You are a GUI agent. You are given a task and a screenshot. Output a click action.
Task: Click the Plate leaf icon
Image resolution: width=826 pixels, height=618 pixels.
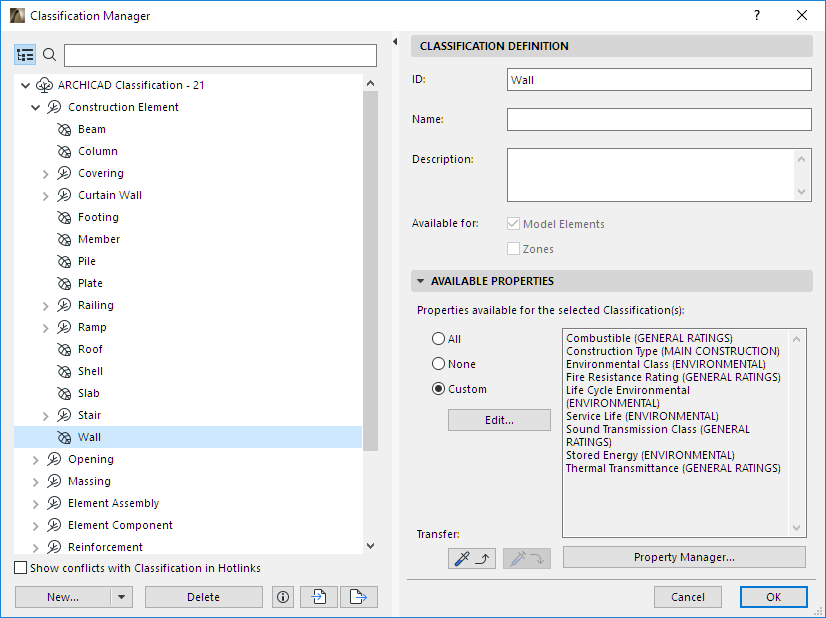click(x=64, y=283)
